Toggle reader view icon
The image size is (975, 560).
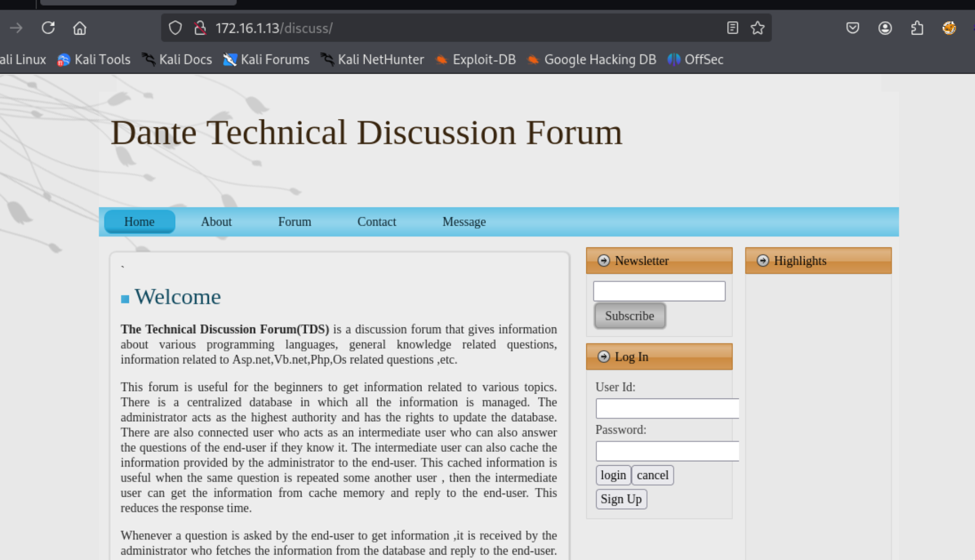(732, 28)
